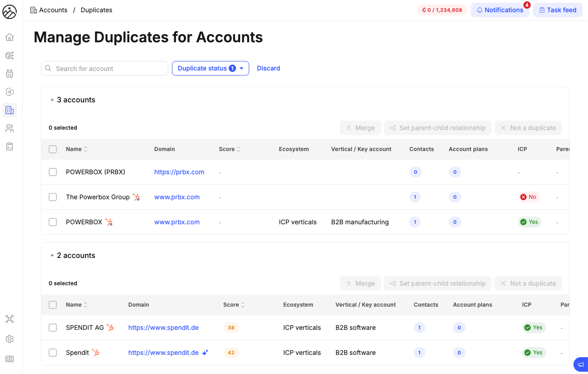Click the credits usage indicator showing 0 / 1,234,608
The width and height of the screenshot is (588, 374).
tap(442, 10)
